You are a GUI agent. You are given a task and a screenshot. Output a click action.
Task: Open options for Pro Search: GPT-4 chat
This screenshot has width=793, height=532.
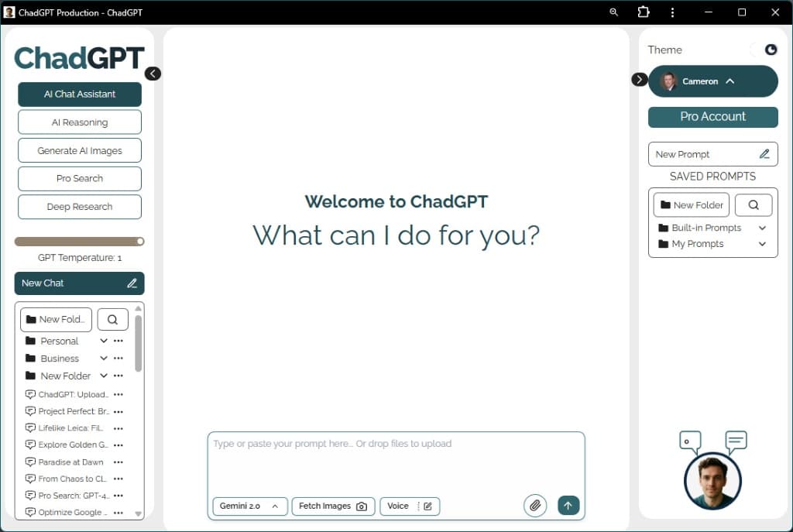point(118,496)
